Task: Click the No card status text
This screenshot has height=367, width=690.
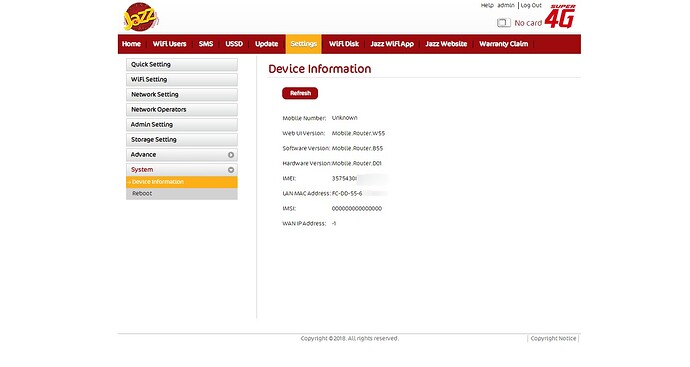Action: click(x=528, y=23)
